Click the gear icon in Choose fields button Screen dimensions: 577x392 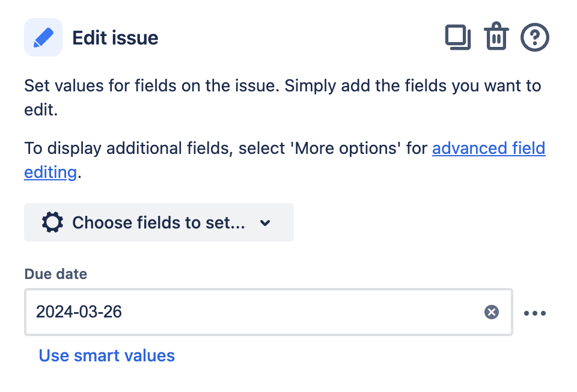[52, 222]
